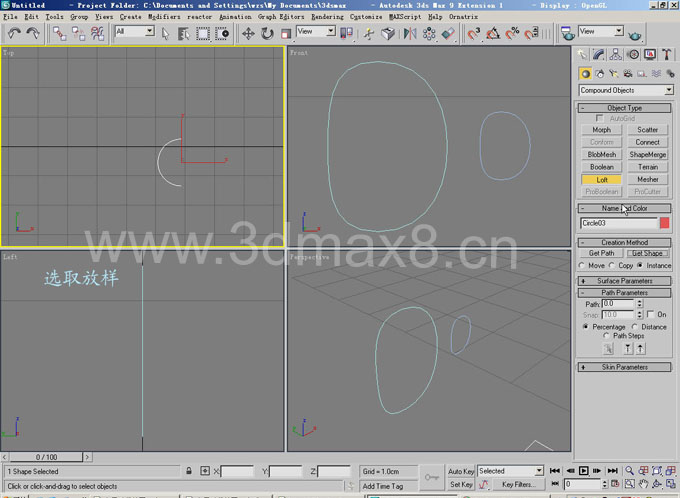Open the Modifiers menu
This screenshot has width=680, height=498.
pyautogui.click(x=164, y=16)
